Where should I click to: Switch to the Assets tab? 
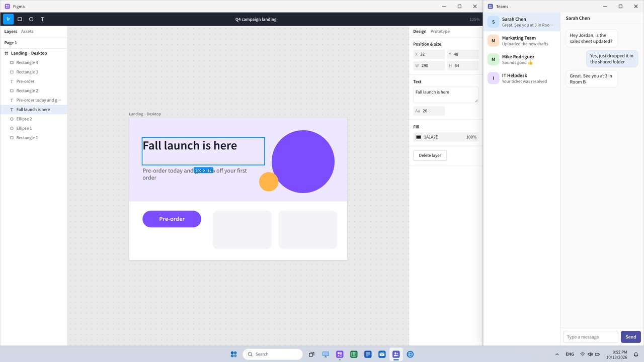27,31
